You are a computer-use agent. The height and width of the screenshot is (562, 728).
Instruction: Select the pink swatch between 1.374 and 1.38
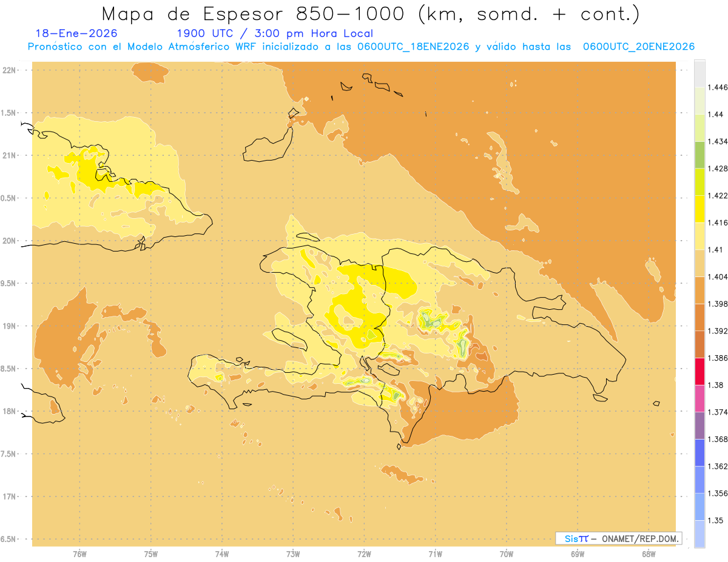coord(699,398)
